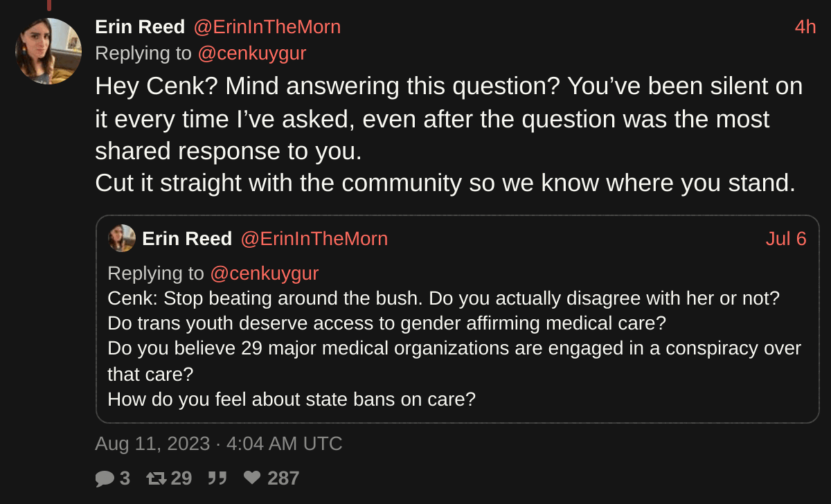Click small avatar in the quoted tweet

[x=122, y=238]
